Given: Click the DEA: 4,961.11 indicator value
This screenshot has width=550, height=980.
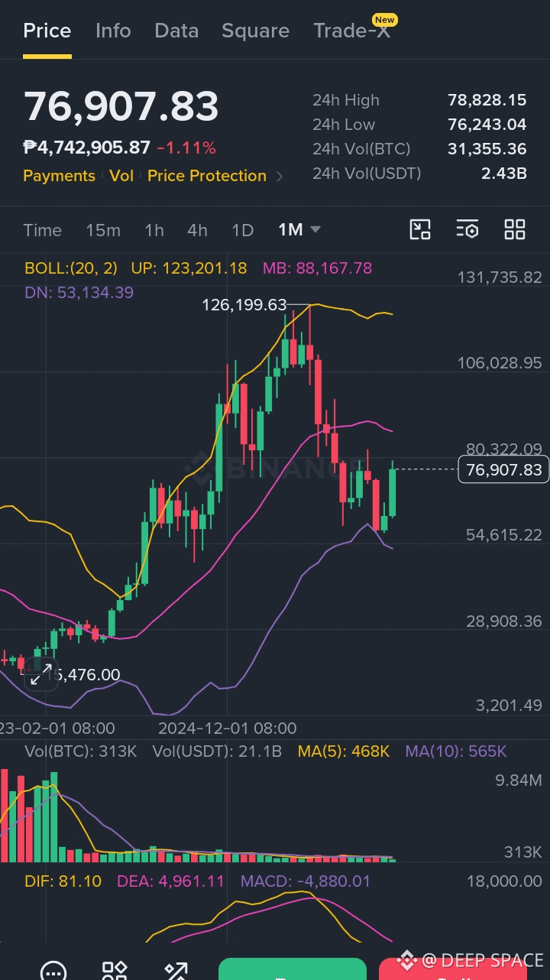Looking at the screenshot, I should coord(170,881).
